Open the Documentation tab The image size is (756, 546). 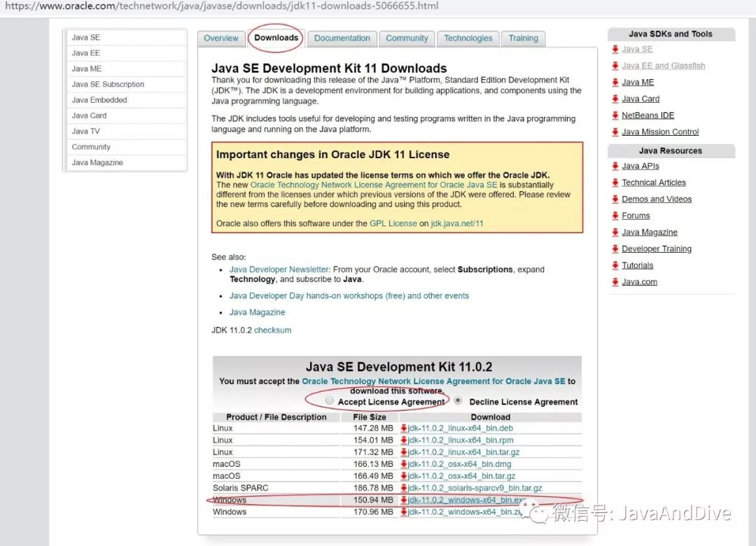[x=342, y=38]
